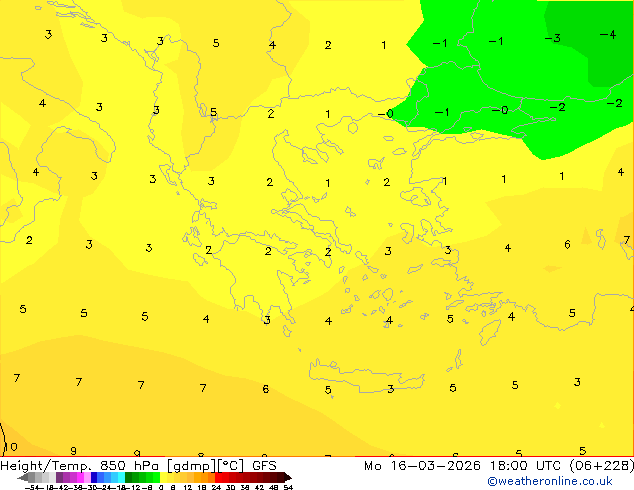Click the '(06+228)' forecast run text
The width and height of the screenshot is (634, 490).
point(602,466)
